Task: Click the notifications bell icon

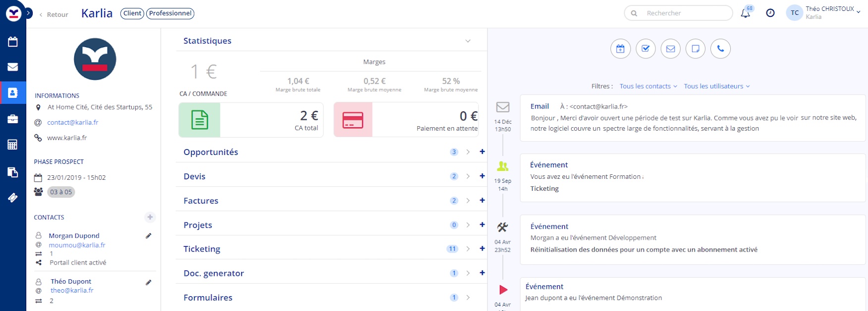Action: click(745, 13)
